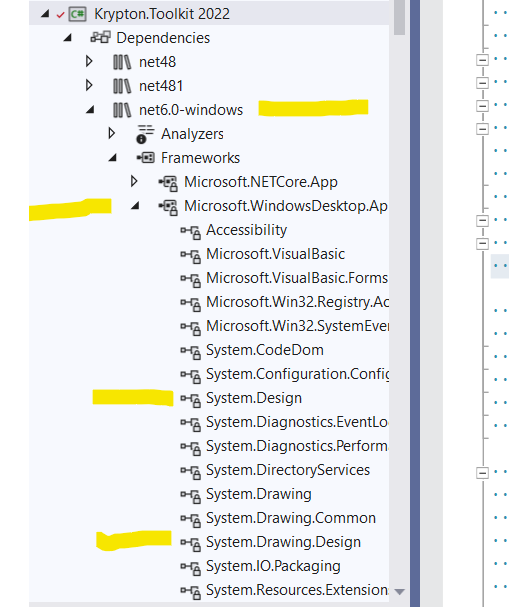Viewport: 509px width, 607px height.
Task: Click the System.Configuration assembly icon
Action: click(191, 376)
